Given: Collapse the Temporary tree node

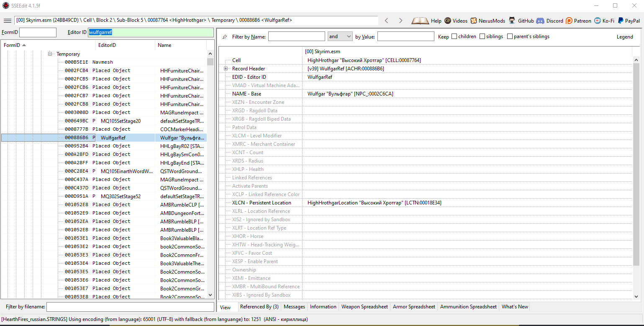Looking at the screenshot, I should pos(50,54).
